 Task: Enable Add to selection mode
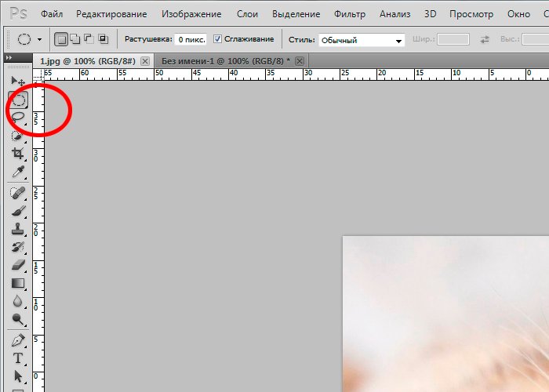click(75, 39)
